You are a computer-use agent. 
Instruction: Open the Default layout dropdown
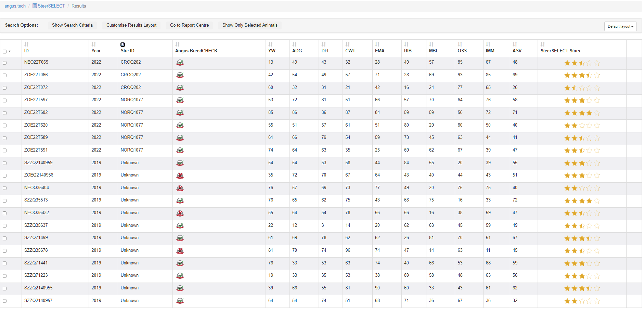(x=620, y=26)
